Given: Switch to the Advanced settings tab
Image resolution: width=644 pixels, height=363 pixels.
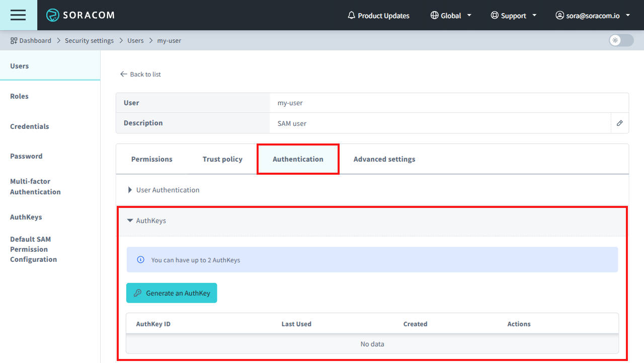Looking at the screenshot, I should (x=384, y=159).
